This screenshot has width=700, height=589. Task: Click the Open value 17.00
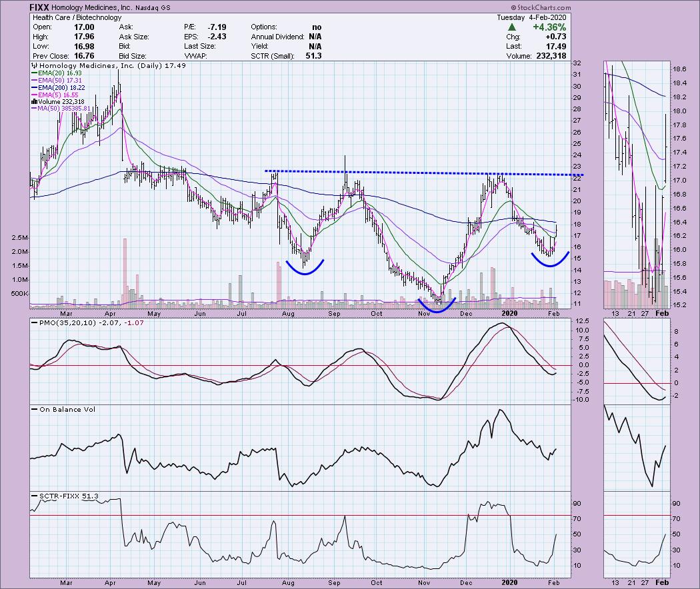click(x=84, y=27)
